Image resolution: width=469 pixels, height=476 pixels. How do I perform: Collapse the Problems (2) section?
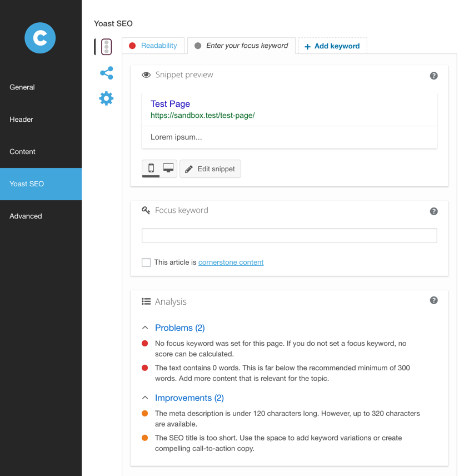point(145,328)
